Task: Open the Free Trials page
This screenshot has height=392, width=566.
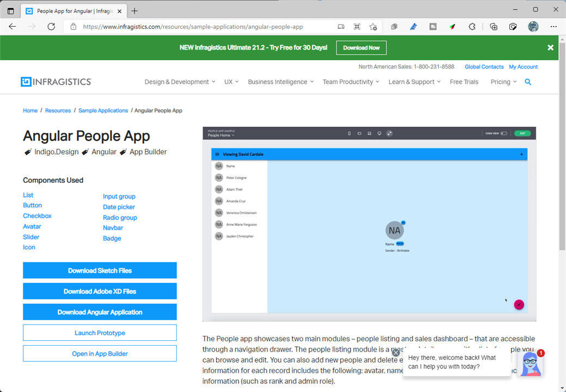Action: [464, 82]
